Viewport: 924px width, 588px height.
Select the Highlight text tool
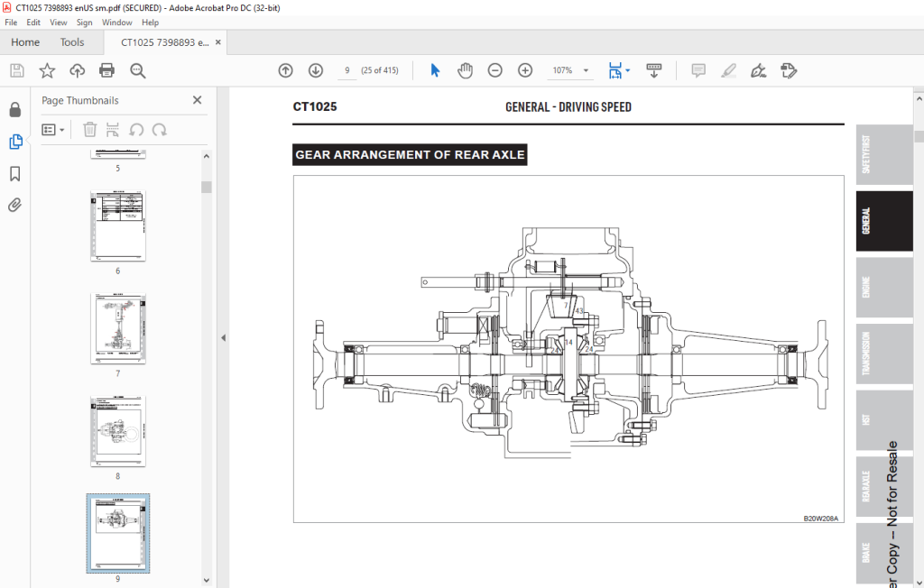[728, 70]
